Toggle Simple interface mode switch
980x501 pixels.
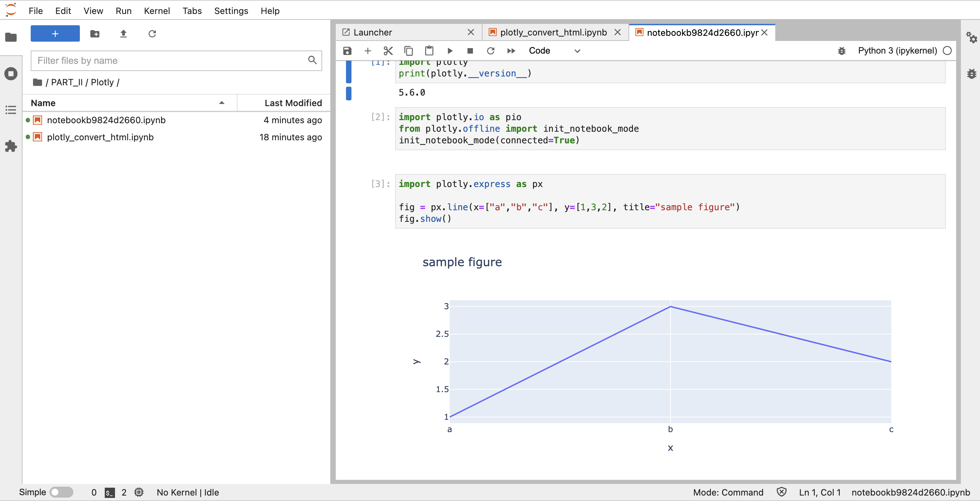[61, 492]
